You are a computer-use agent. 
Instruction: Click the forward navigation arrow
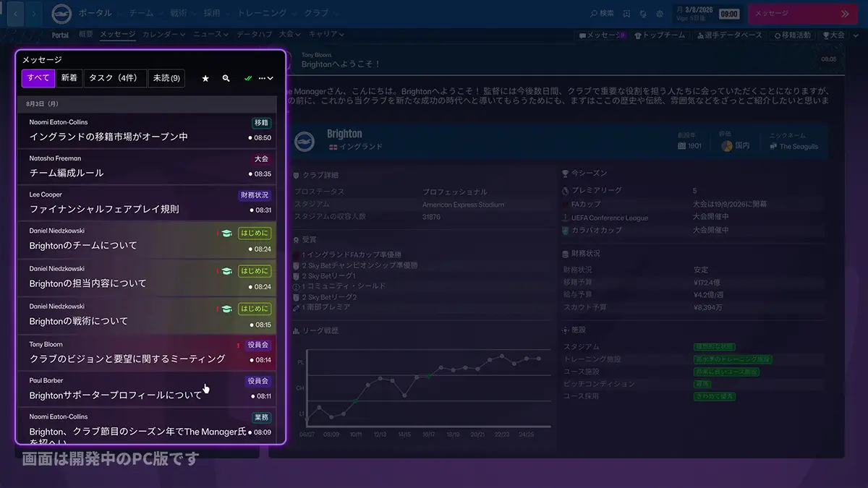35,13
